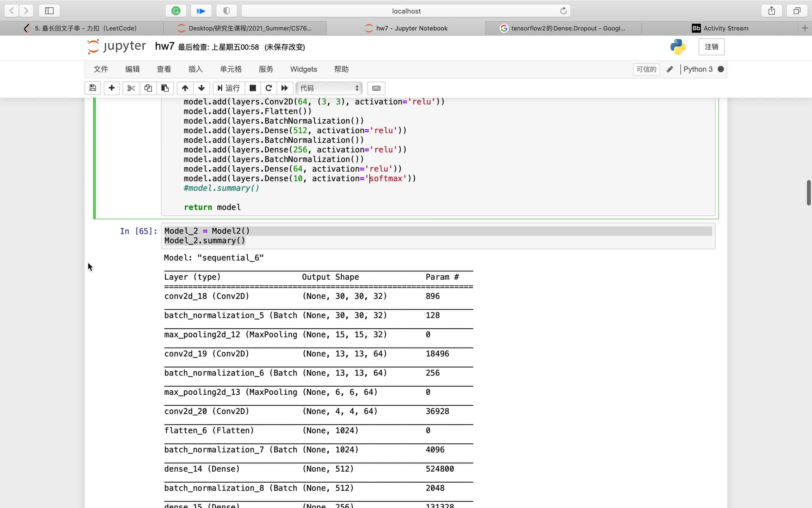Go forward in Safari history
The height and width of the screenshot is (508, 812).
26,11
